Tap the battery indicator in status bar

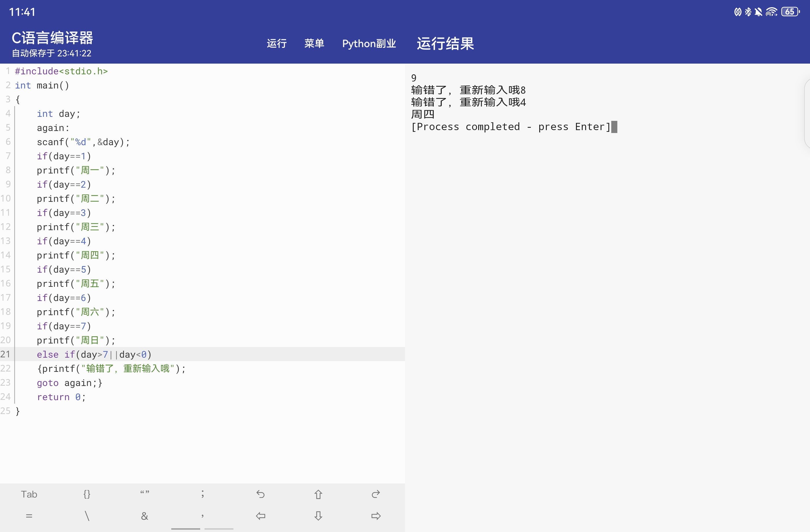coord(790,12)
